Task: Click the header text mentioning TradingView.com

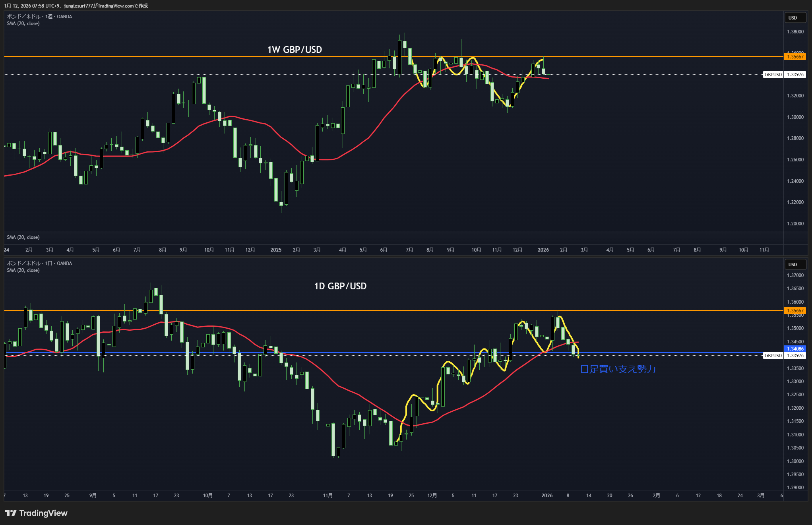Action: (x=76, y=6)
